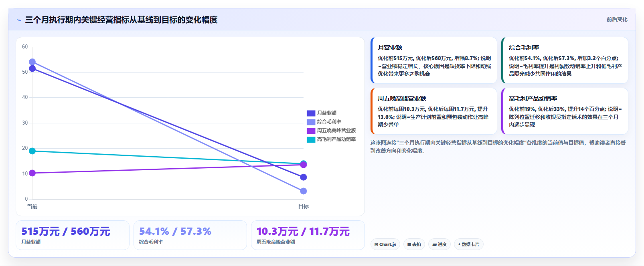This screenshot has width=644, height=266.
Task: Click the dashboard title text
Action: pyautogui.click(x=122, y=20)
